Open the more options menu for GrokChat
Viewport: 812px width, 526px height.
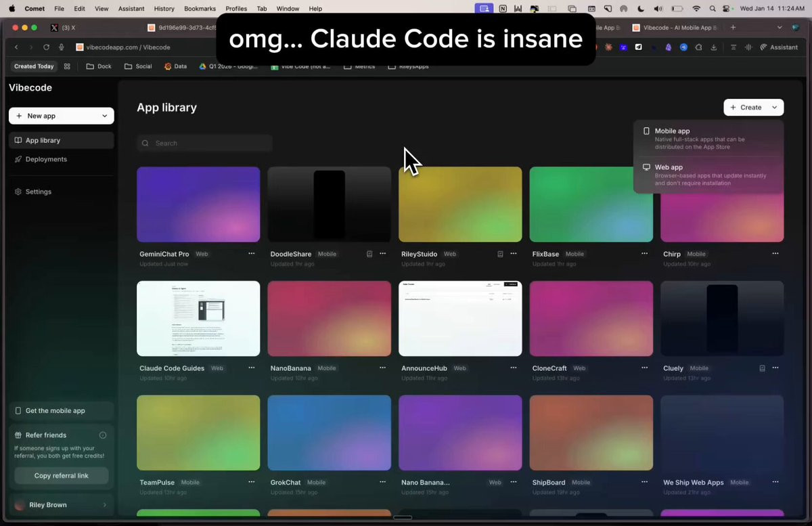click(x=382, y=483)
